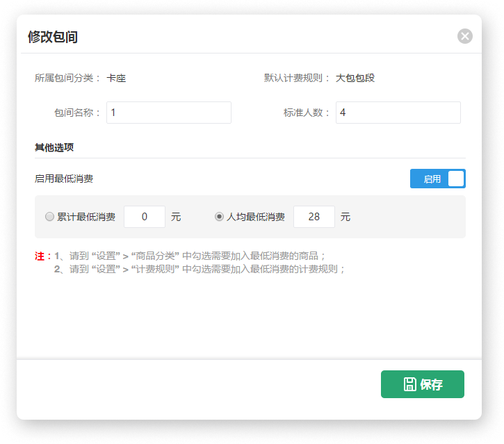Save room changes with 保存 button
The height and width of the screenshot is (444, 504).
pyautogui.click(x=423, y=384)
